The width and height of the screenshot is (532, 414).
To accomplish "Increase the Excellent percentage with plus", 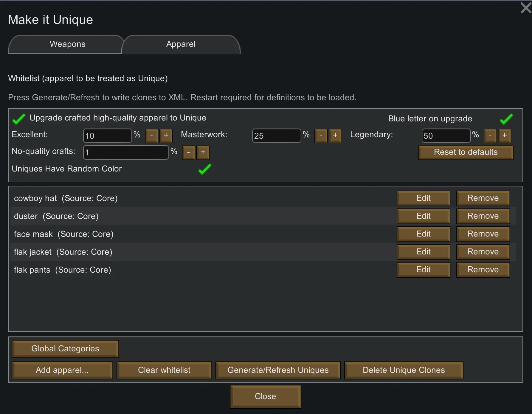I will pyautogui.click(x=166, y=136).
